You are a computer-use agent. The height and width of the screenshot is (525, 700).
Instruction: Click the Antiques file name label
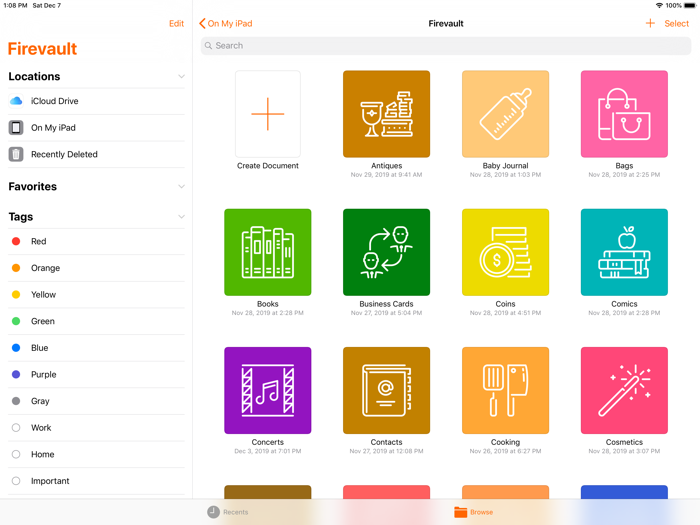coord(386,166)
